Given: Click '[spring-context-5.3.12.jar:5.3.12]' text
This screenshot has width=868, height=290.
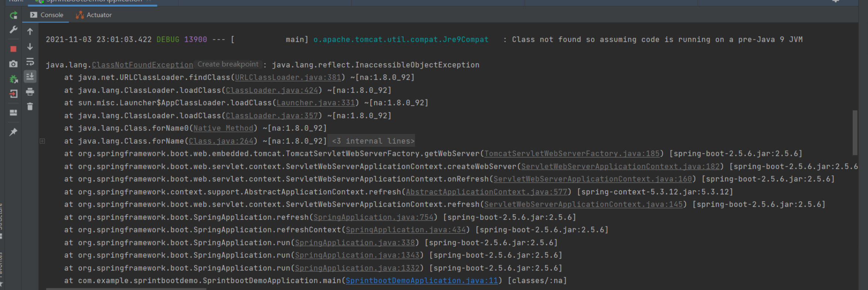Looking at the screenshot, I should [655, 192].
